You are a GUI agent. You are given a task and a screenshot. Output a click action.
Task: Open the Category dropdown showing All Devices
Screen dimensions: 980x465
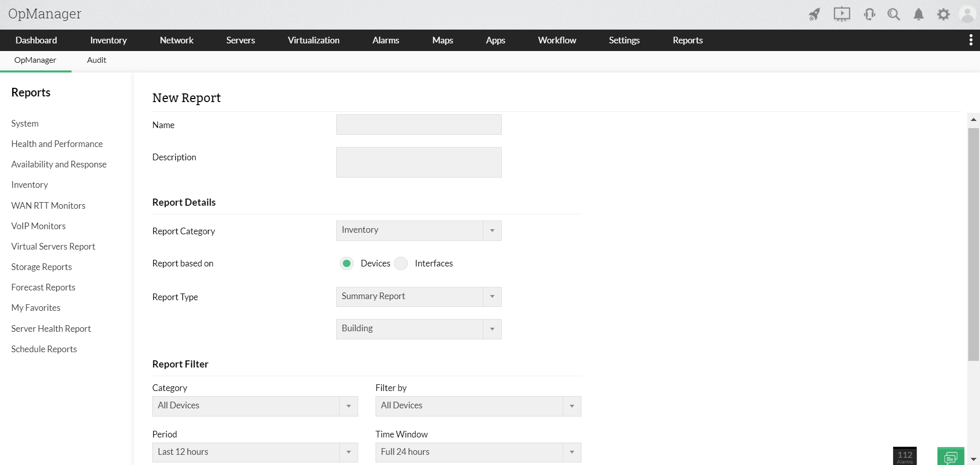point(255,406)
